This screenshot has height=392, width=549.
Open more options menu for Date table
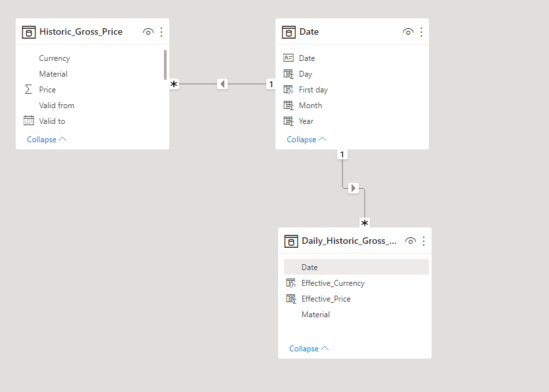click(421, 32)
